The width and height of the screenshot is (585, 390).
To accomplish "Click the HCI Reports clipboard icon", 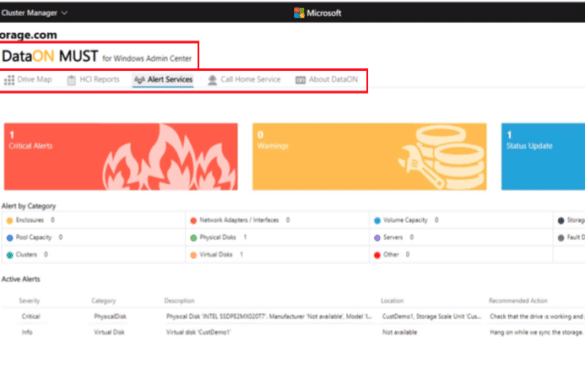I will [71, 80].
